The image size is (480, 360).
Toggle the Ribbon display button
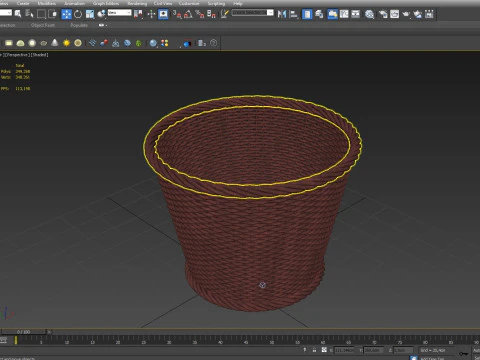pos(332,14)
